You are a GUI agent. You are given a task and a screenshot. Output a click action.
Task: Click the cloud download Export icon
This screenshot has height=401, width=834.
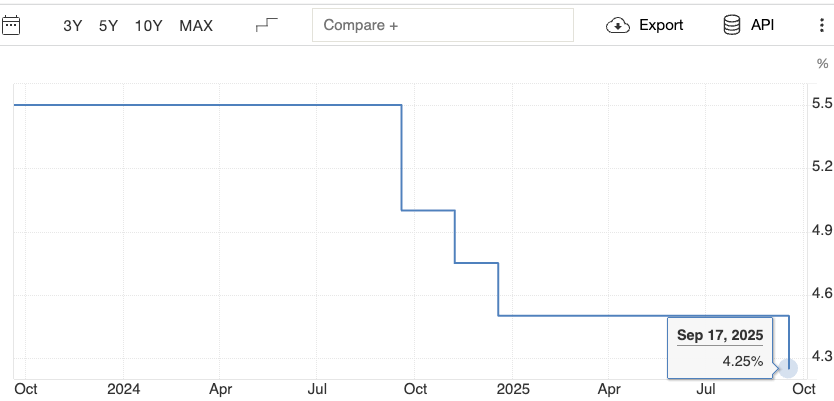618,25
